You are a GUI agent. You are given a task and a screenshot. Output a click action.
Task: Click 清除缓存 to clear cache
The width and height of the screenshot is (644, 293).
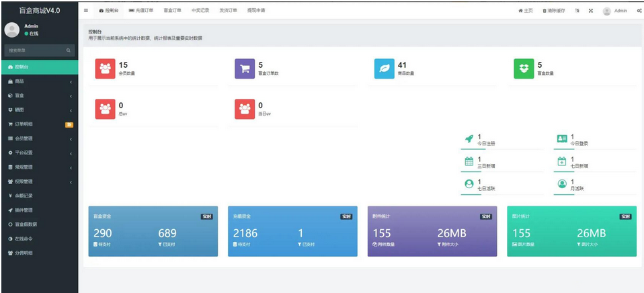pyautogui.click(x=554, y=11)
